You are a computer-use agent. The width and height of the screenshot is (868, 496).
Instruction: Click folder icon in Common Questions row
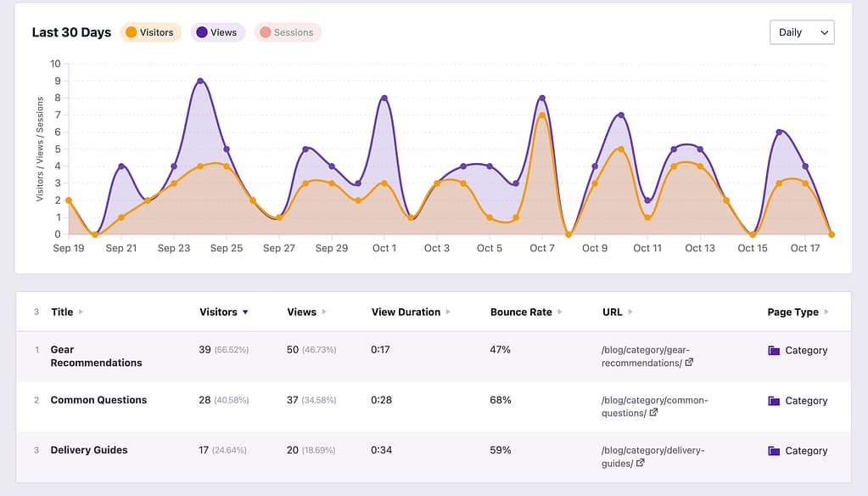pyautogui.click(x=773, y=400)
